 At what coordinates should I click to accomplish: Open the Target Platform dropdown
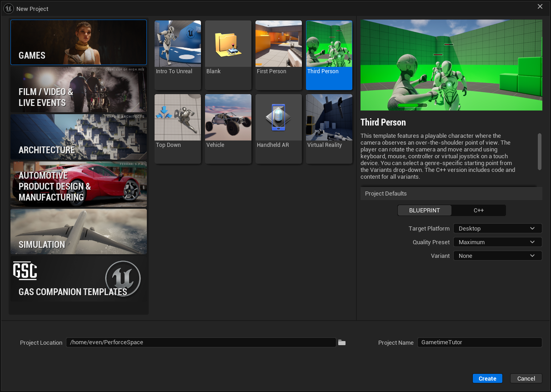click(497, 228)
